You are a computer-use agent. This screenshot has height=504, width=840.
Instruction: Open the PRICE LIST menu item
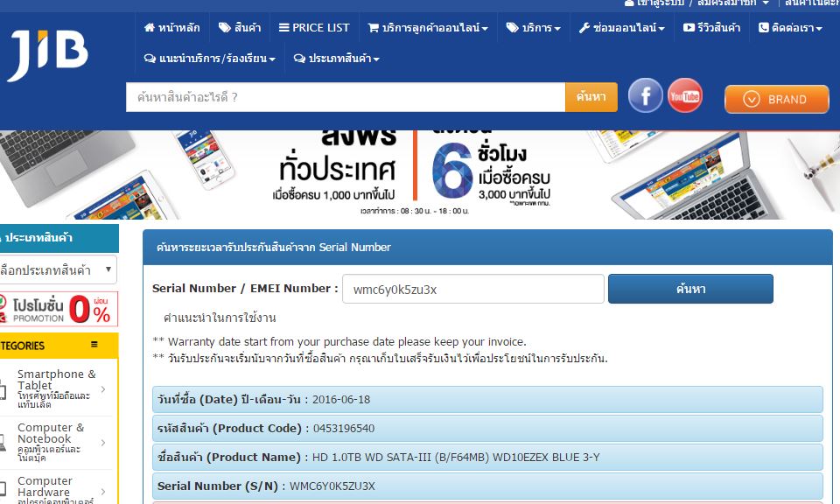click(314, 27)
